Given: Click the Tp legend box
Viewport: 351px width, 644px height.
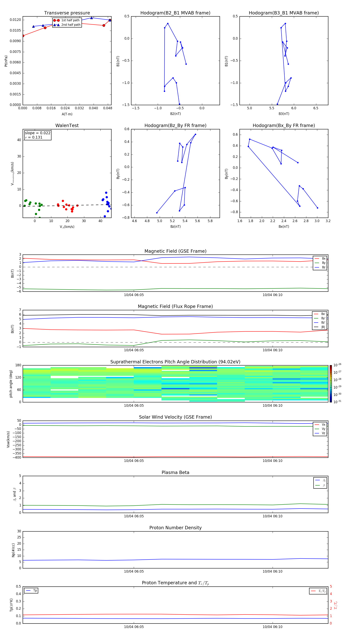Looking at the screenshot, I should pos(31,591).
